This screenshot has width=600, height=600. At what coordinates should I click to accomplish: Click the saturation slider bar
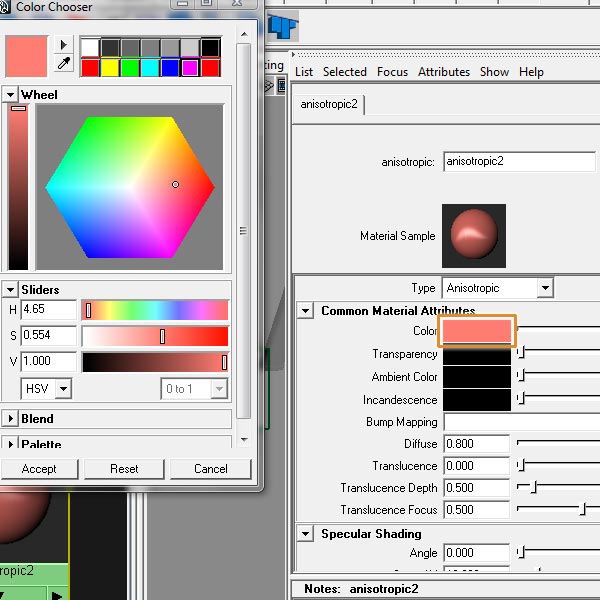[x=155, y=336]
